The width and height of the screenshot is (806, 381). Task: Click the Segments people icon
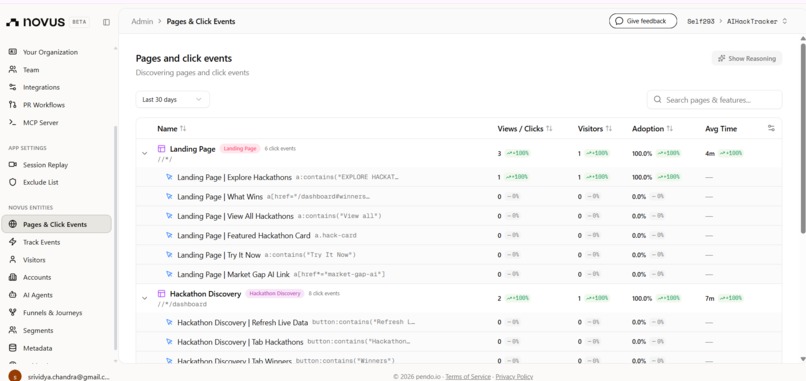(x=13, y=330)
